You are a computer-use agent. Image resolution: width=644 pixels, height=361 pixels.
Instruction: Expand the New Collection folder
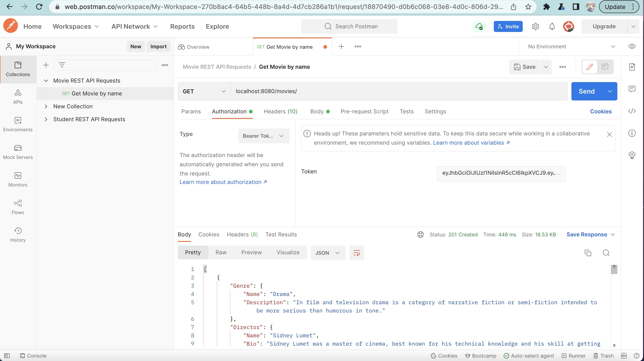tap(46, 106)
